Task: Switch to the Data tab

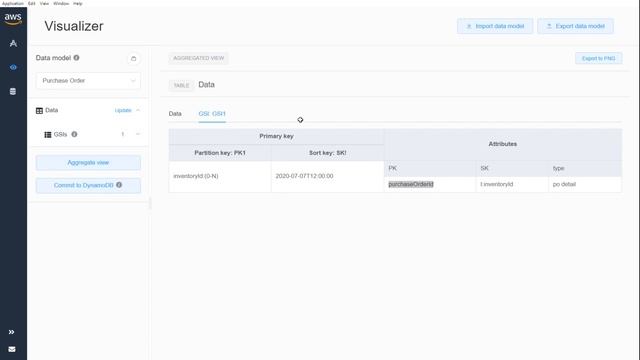Action: point(175,114)
